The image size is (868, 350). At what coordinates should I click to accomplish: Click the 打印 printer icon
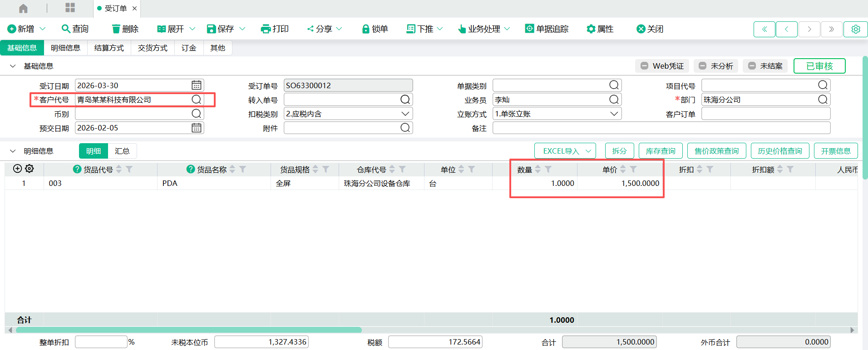266,29
